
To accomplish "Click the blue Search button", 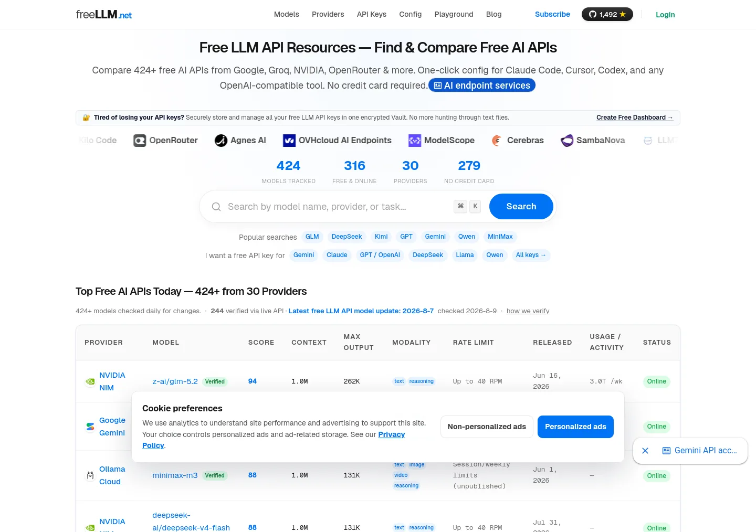I will coord(521,207).
